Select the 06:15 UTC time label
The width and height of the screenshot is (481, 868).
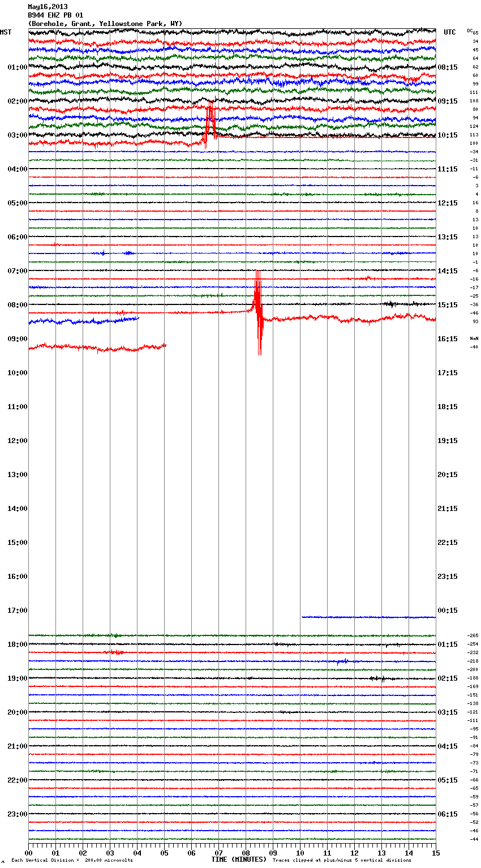448,814
